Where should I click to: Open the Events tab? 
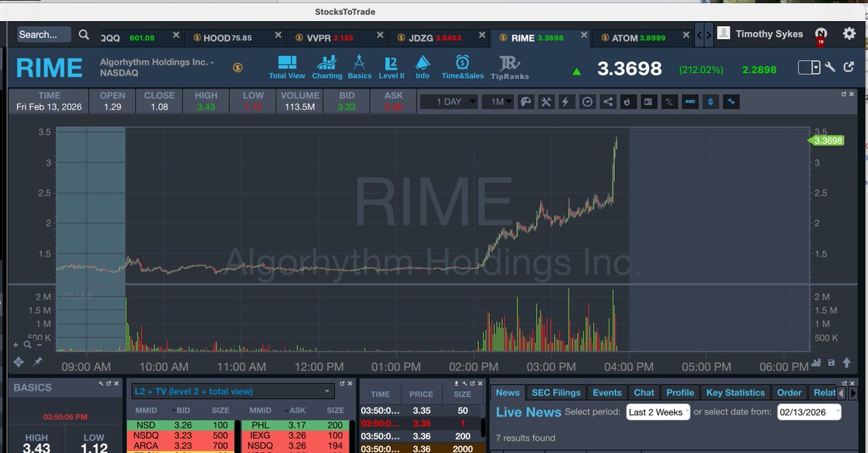(607, 392)
